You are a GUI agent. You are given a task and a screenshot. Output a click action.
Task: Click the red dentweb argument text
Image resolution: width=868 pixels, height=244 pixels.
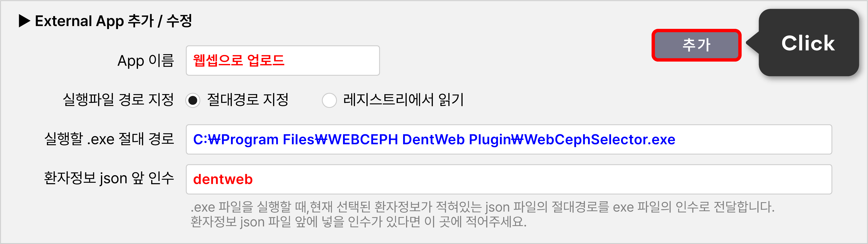click(x=223, y=179)
